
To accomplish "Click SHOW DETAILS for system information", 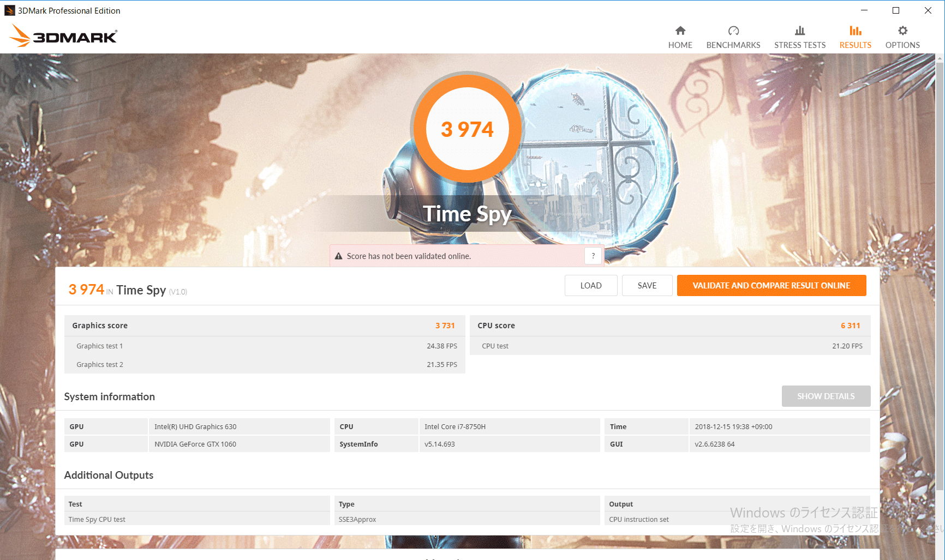I will click(x=826, y=396).
